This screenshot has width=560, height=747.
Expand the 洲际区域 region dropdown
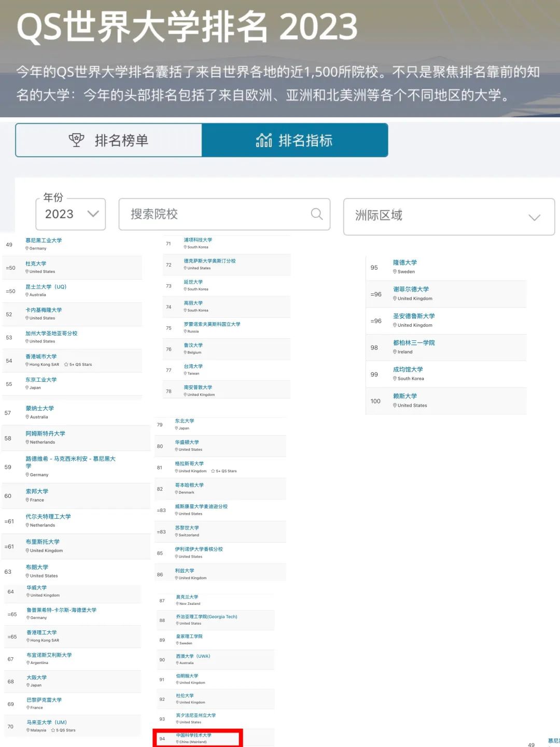pyautogui.click(x=449, y=216)
